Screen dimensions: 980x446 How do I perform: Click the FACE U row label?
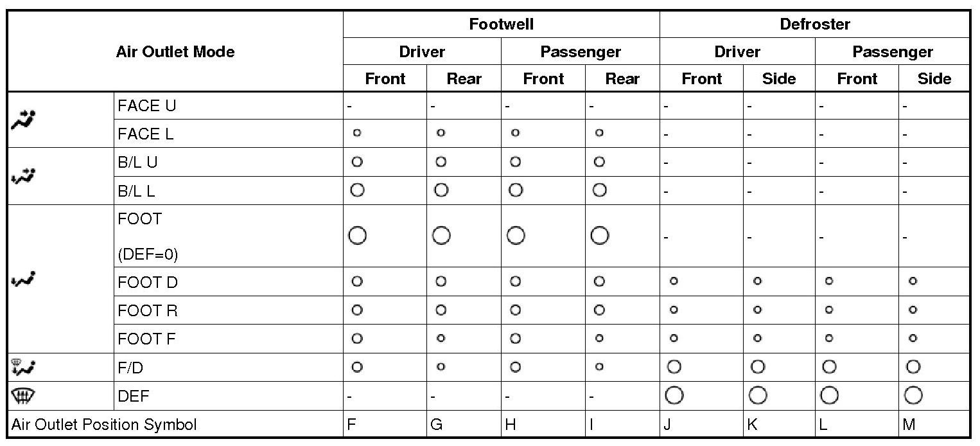coord(147,106)
